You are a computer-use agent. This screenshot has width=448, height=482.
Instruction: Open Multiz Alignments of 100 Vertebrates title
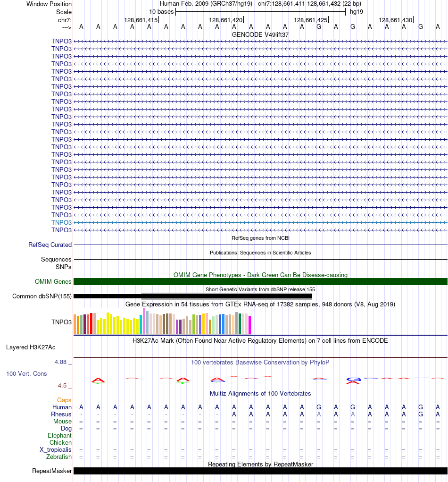pos(260,394)
